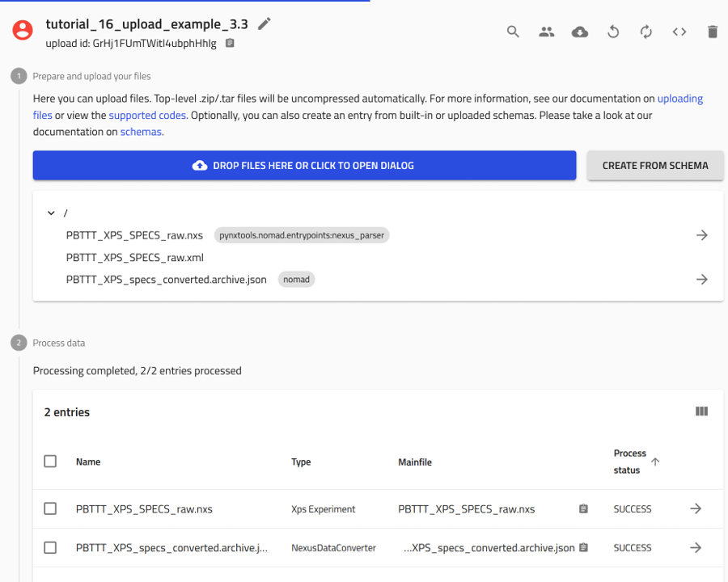Collapse the root folder chevron
Viewport: 728px width, 582px height.
pyautogui.click(x=51, y=213)
